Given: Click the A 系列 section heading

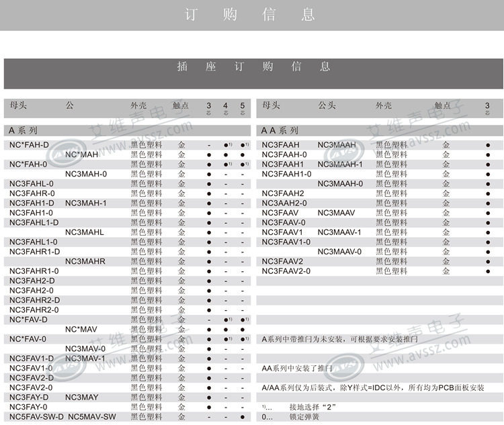Looking at the screenshot, I should 23,130.
